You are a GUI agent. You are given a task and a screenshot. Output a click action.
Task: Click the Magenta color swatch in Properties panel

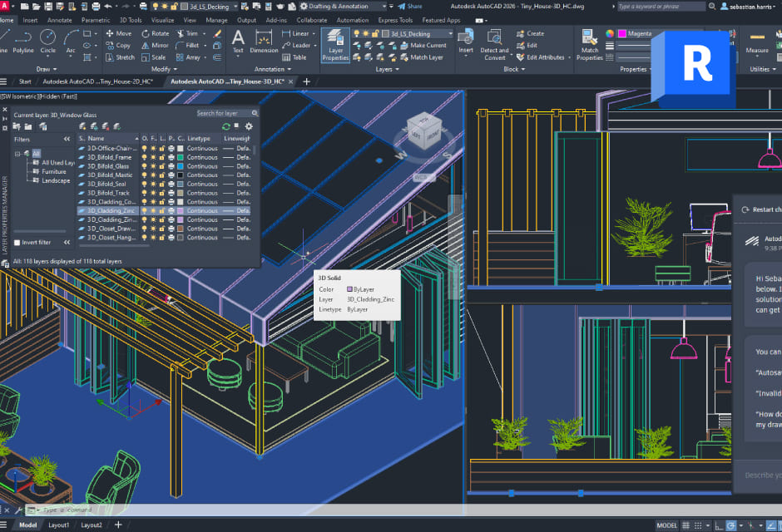tap(621, 34)
